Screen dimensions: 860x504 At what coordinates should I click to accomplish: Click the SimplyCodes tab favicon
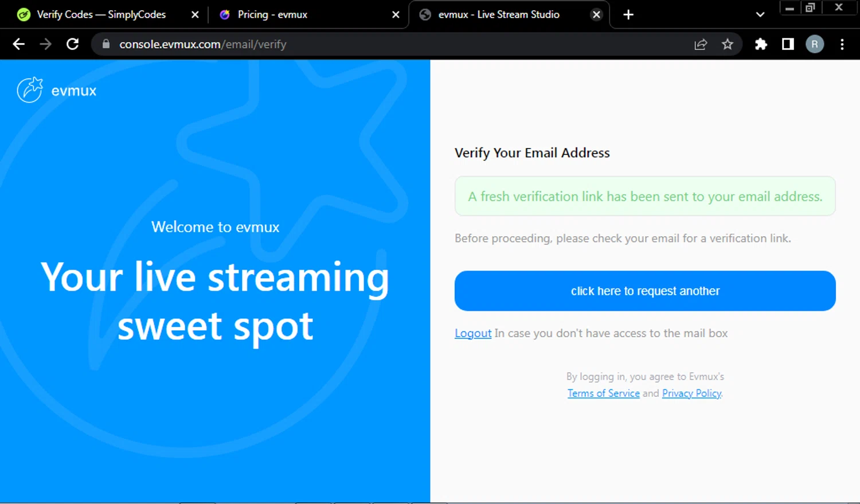(x=24, y=15)
